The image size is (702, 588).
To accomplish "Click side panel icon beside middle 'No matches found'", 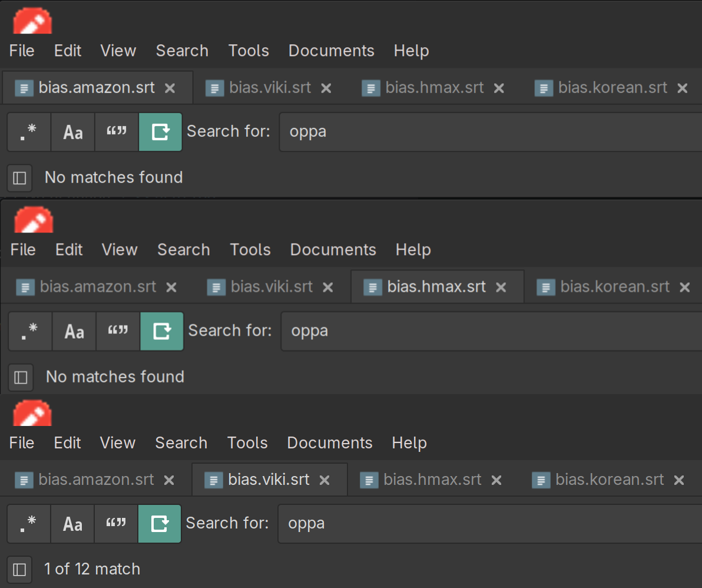I will (x=21, y=377).
